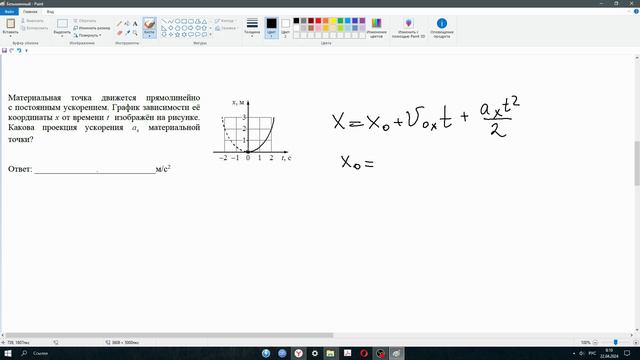The width and height of the screenshot is (640, 360).
Task: Pick the black color swatch in palette
Action: point(296,20)
